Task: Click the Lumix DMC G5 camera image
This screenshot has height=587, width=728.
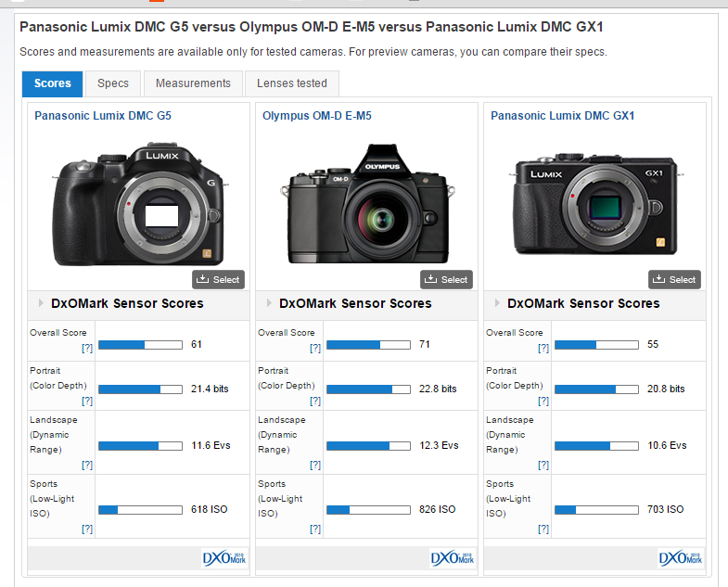Action: 138,204
